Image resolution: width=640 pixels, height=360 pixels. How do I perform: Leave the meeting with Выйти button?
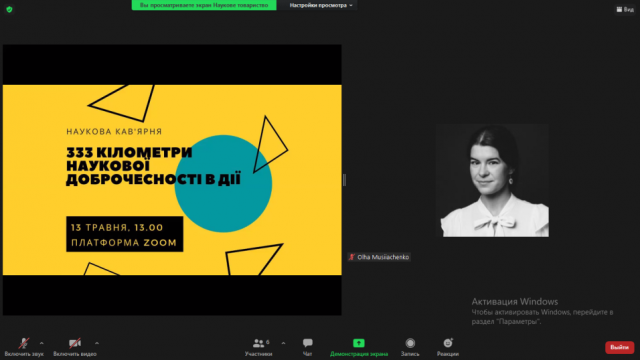point(619,347)
